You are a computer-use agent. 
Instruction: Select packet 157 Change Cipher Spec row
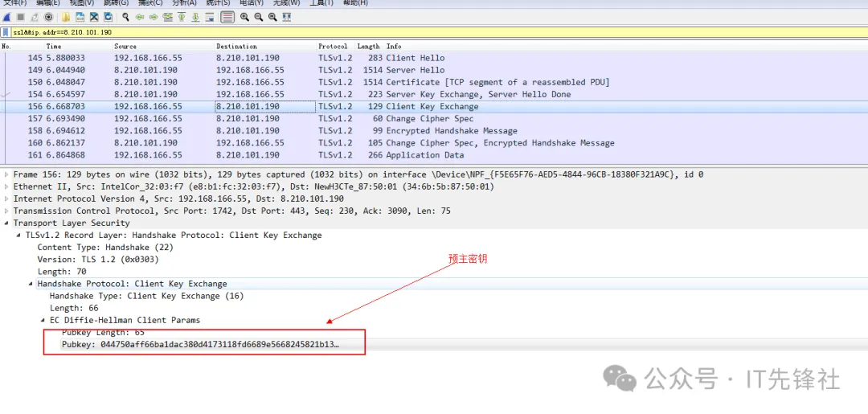tap(434, 119)
